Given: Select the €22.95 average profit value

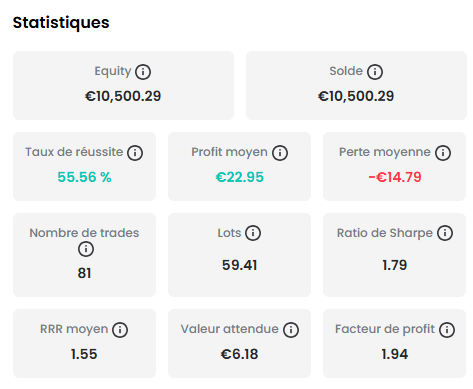Looking at the screenshot, I should click(239, 177).
